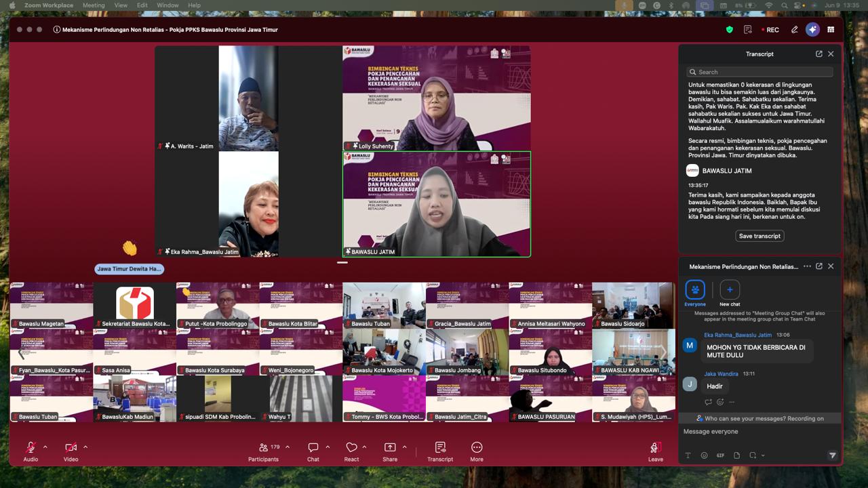This screenshot has width=868, height=488.
Task: Open the AI Companion sparkle button
Action: point(812,30)
